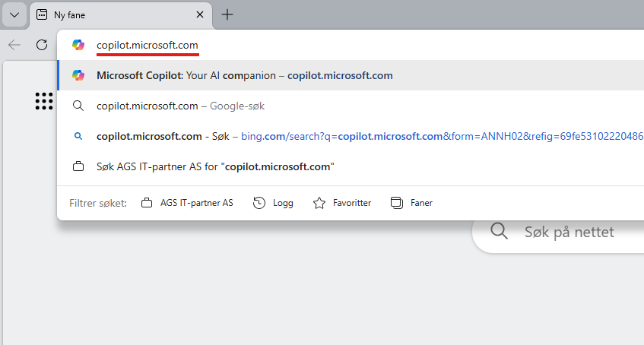The width and height of the screenshot is (644, 345).
Task: Click Copilot icon in first suggestion row
Action: point(78,75)
